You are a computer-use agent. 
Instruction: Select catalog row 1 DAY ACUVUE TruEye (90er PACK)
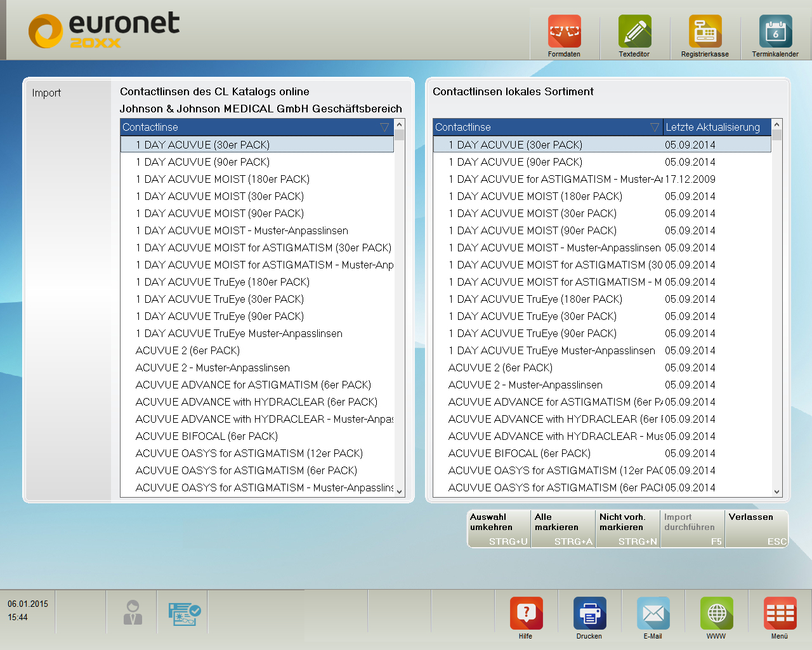[257, 316]
